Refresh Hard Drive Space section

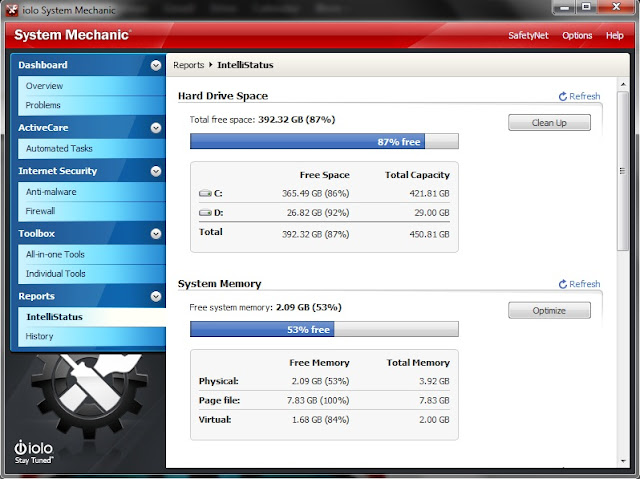(x=579, y=96)
